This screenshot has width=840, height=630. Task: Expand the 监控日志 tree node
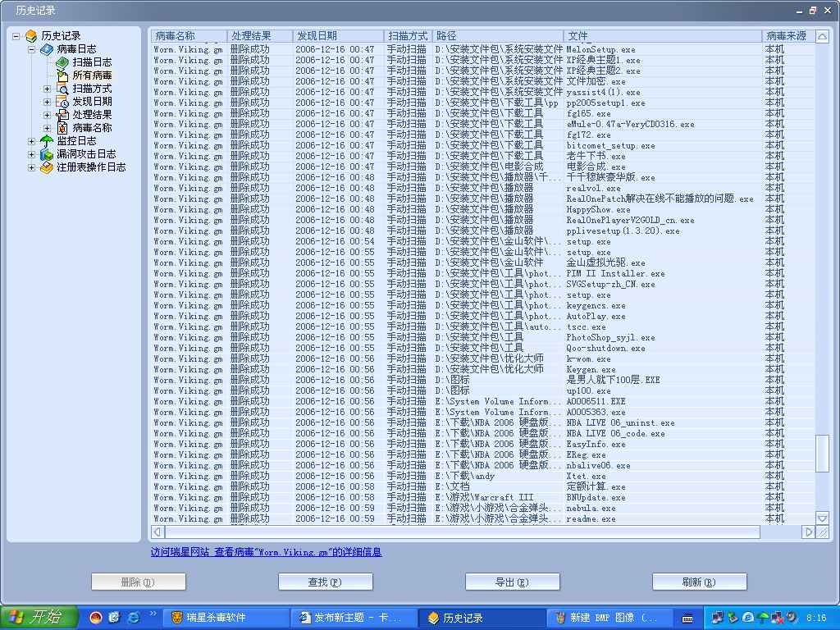[x=32, y=141]
